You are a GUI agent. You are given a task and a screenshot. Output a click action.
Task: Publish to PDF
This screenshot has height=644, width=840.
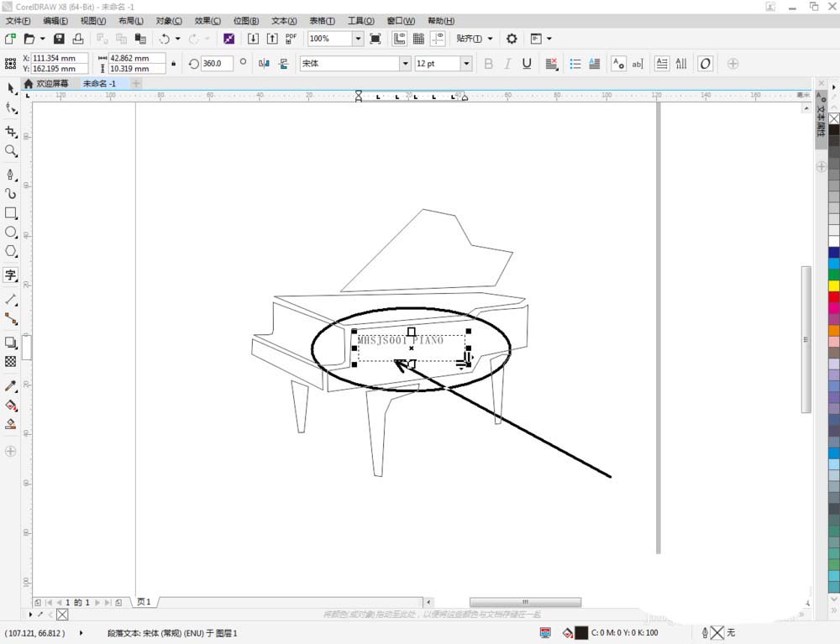(291, 39)
